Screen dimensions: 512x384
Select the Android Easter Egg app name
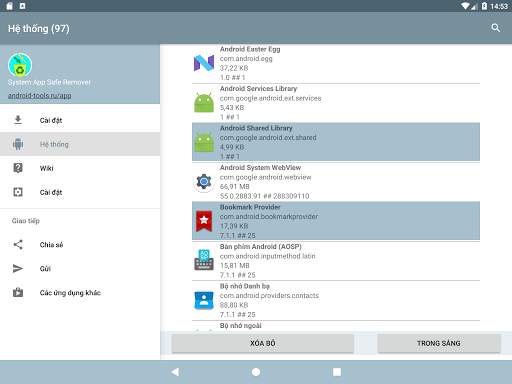click(x=250, y=49)
